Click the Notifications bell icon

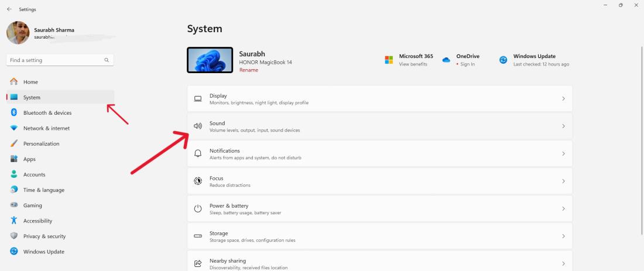[198, 153]
